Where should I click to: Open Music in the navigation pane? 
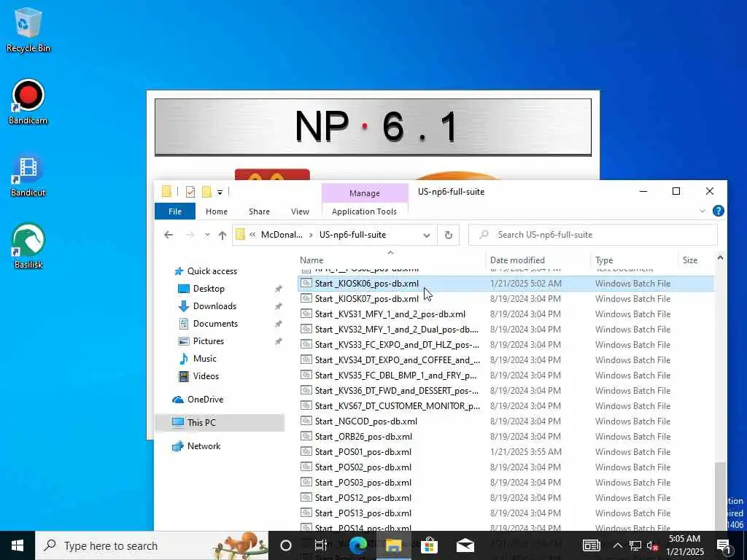click(x=204, y=359)
